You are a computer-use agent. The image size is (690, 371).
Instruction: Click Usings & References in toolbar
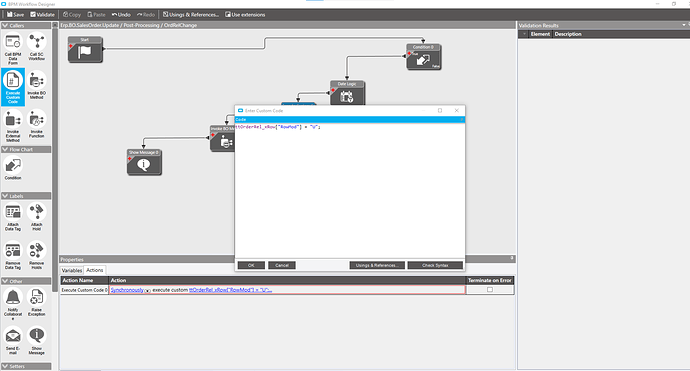(191, 15)
